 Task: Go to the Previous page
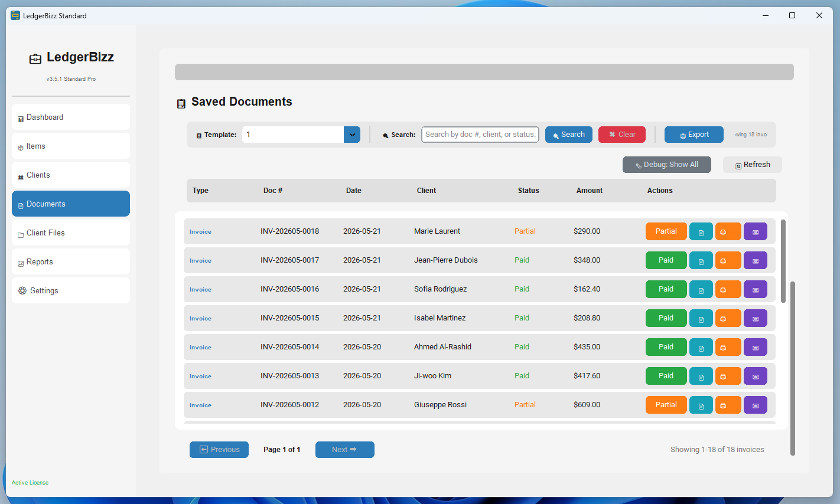click(x=219, y=450)
